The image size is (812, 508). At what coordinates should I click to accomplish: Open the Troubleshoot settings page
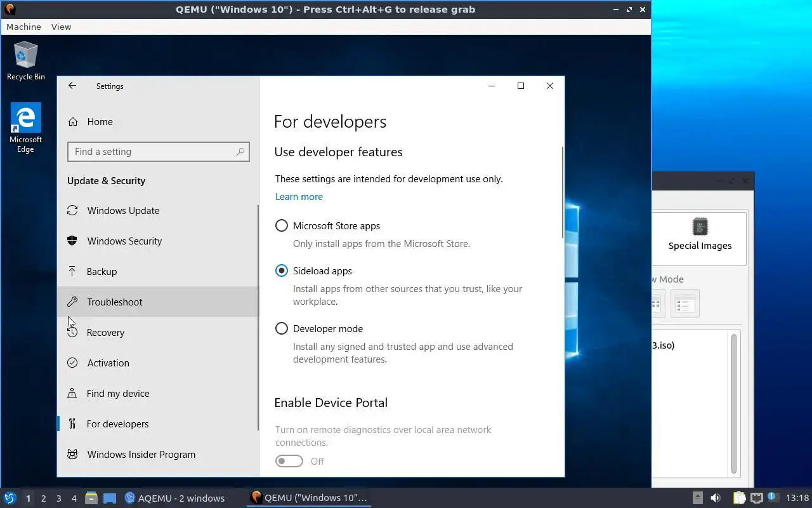click(x=157, y=302)
